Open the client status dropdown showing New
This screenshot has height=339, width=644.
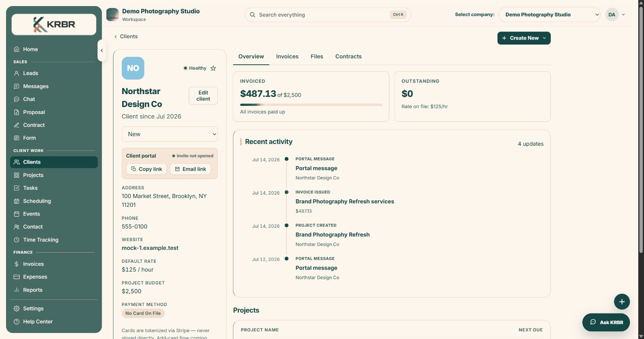170,134
